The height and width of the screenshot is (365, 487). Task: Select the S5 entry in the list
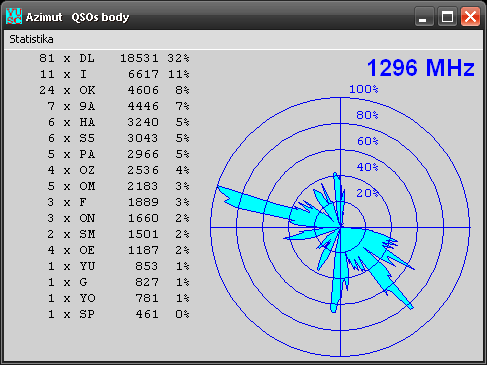click(x=114, y=138)
